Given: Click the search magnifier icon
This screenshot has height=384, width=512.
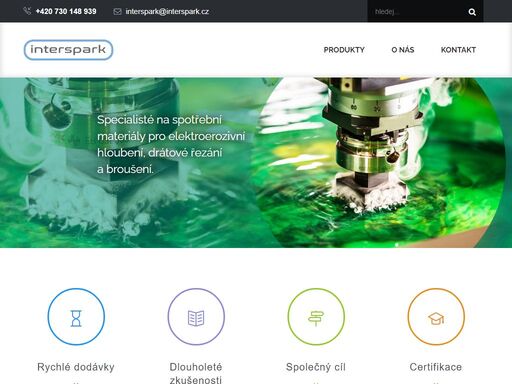Looking at the screenshot, I should 472,12.
